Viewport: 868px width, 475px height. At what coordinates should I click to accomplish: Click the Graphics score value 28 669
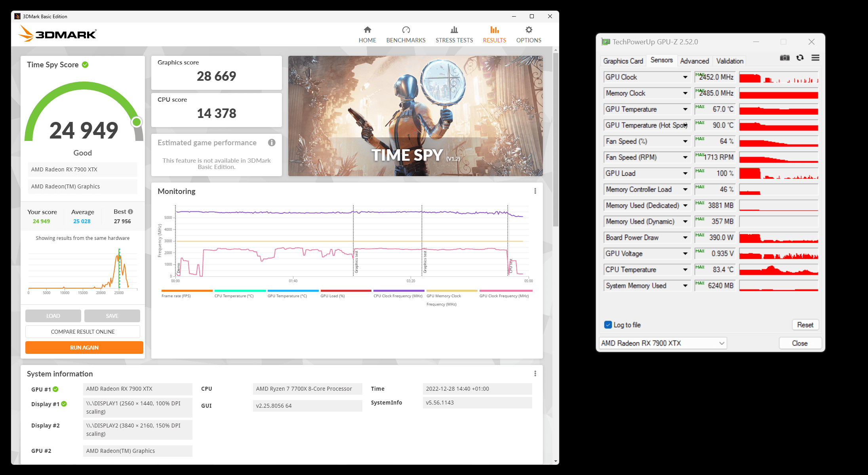[x=217, y=76]
